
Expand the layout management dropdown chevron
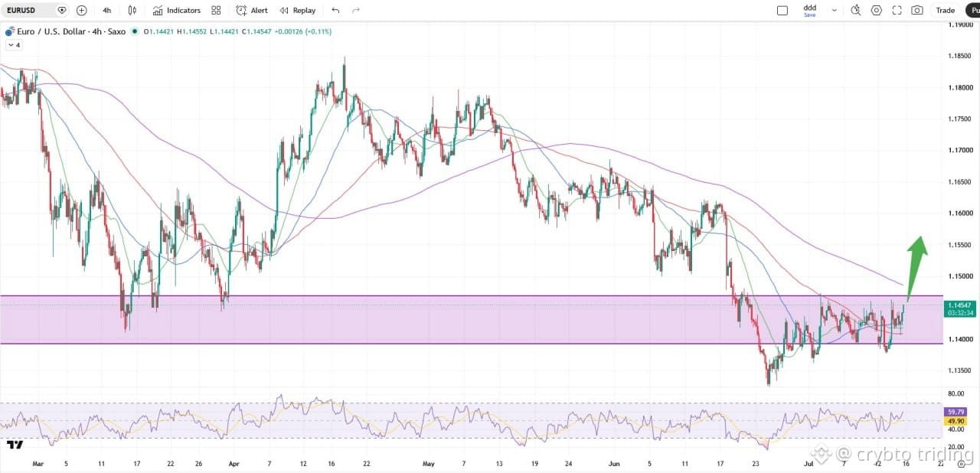[x=834, y=10]
